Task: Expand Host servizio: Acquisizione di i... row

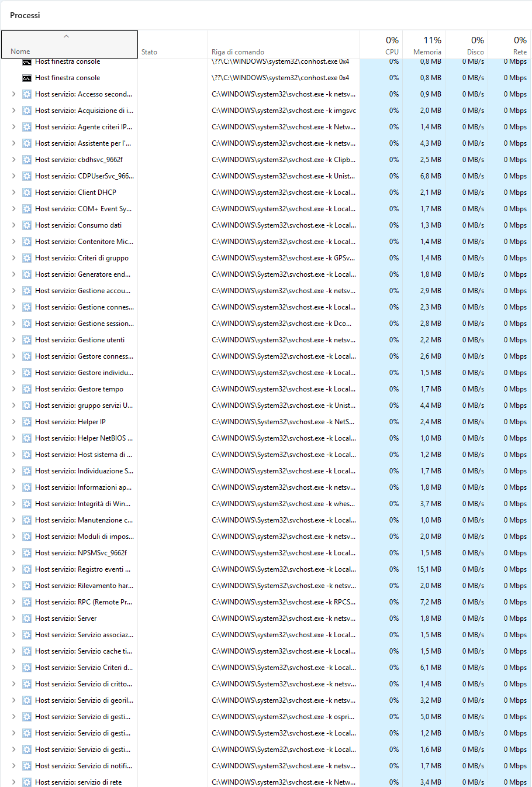Action: [14, 110]
